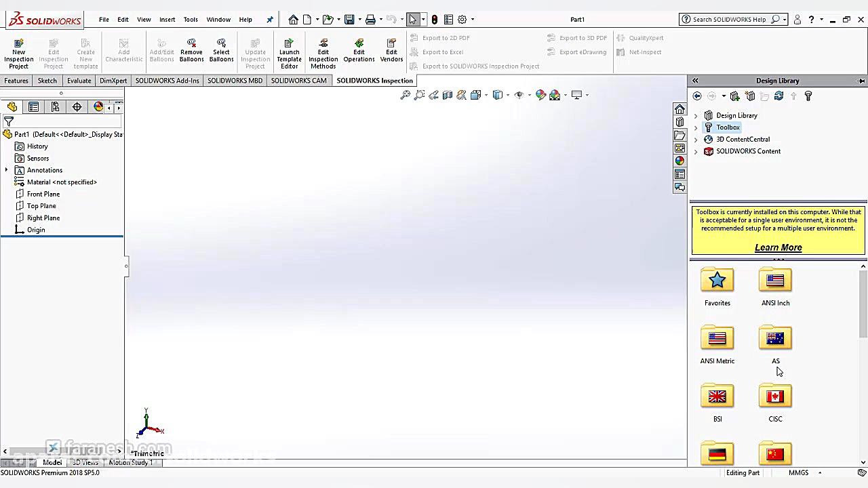Open DimXpertManager tab icon
The height and width of the screenshot is (488, 868).
tap(77, 107)
